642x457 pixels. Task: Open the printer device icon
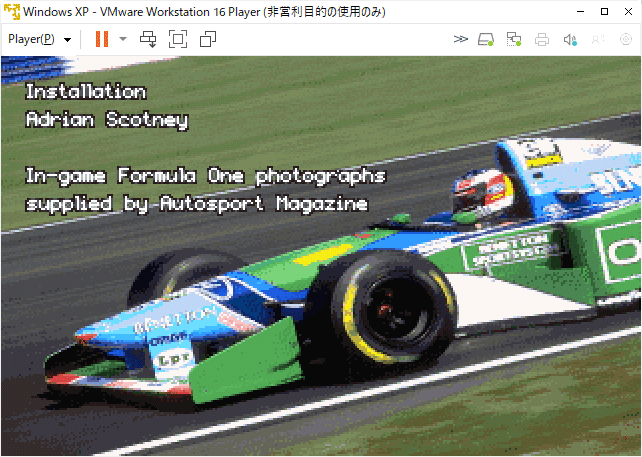tap(542, 40)
